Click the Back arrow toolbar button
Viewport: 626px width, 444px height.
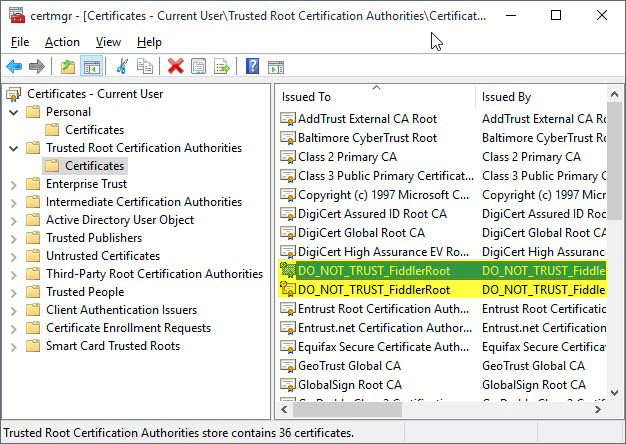pyautogui.click(x=14, y=66)
